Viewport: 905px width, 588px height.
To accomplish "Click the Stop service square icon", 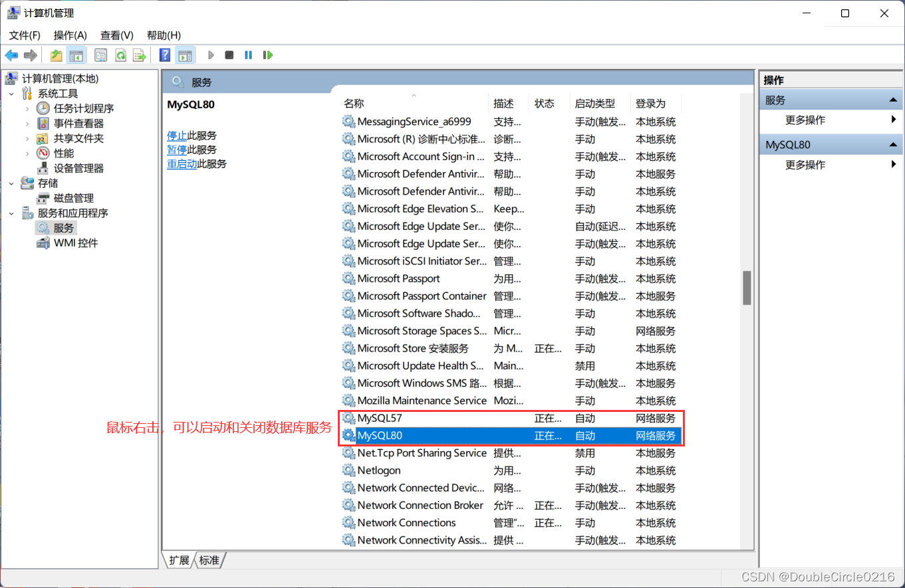I will (x=229, y=55).
